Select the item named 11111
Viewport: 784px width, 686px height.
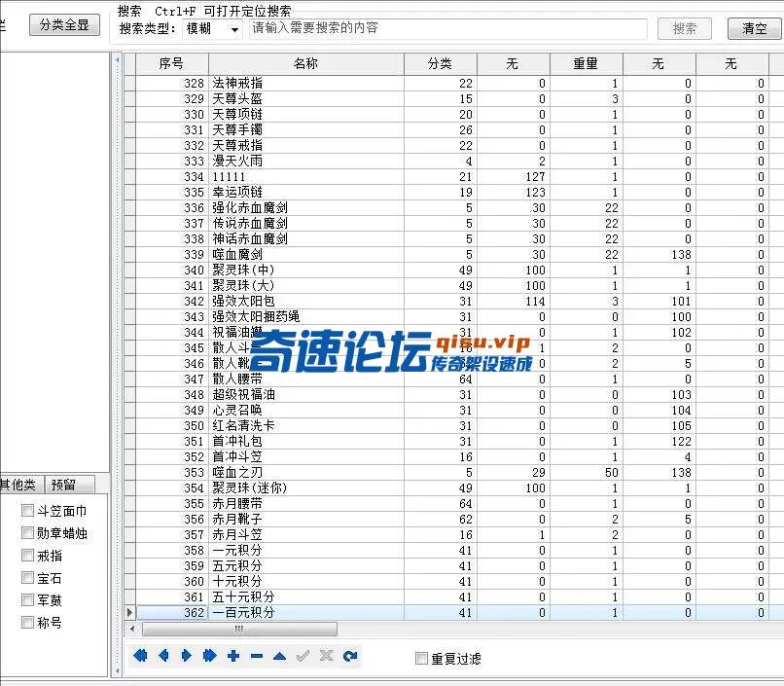point(452,176)
